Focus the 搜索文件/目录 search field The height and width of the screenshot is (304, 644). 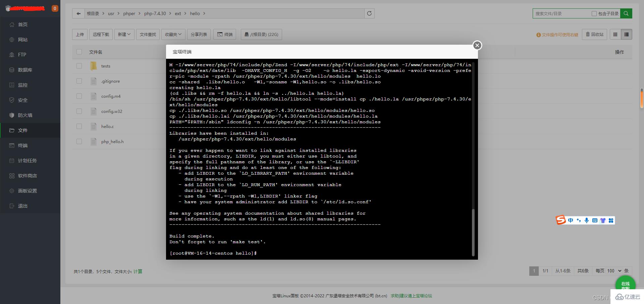pos(562,13)
